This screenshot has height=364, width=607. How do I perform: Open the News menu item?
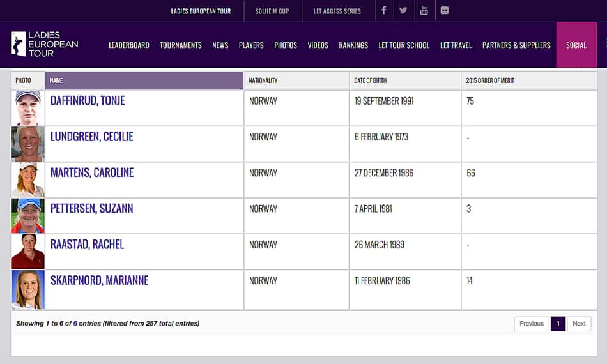click(x=220, y=45)
